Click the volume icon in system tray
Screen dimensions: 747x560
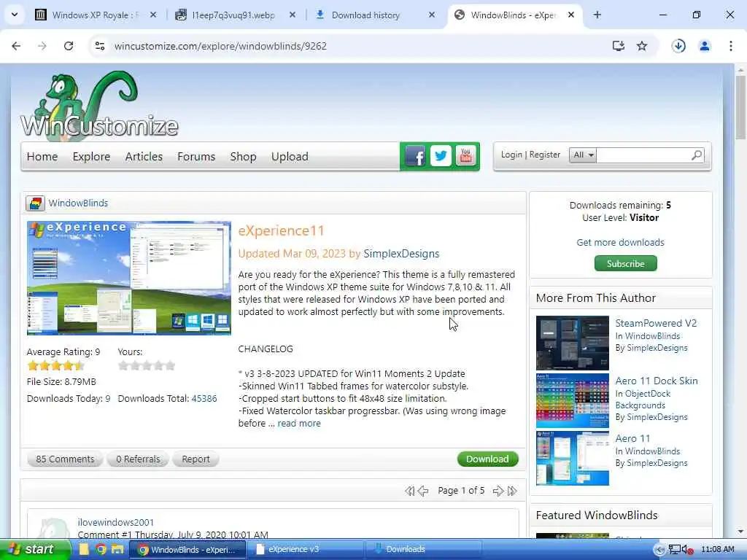[x=687, y=550]
